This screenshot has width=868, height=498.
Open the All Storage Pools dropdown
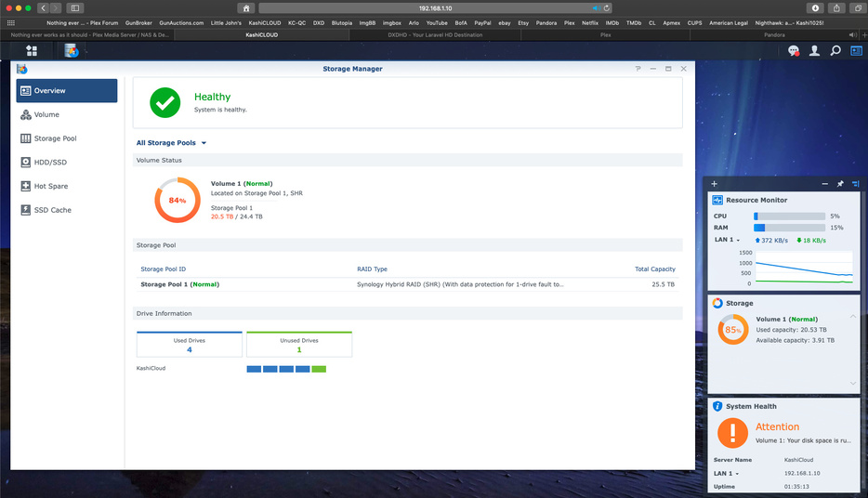tap(171, 143)
